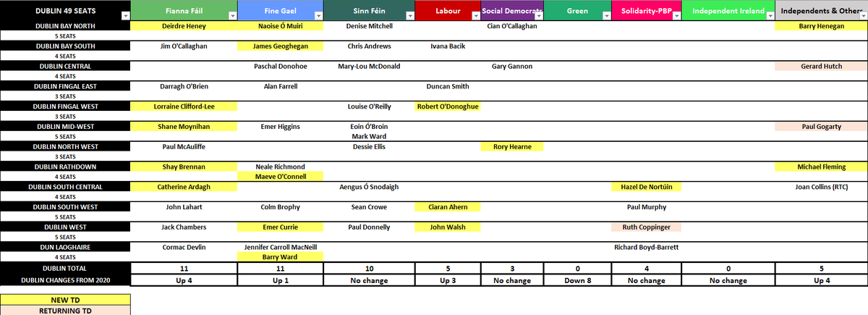Click the Gary Gannon cell
The image size is (868, 315).
[x=512, y=66]
